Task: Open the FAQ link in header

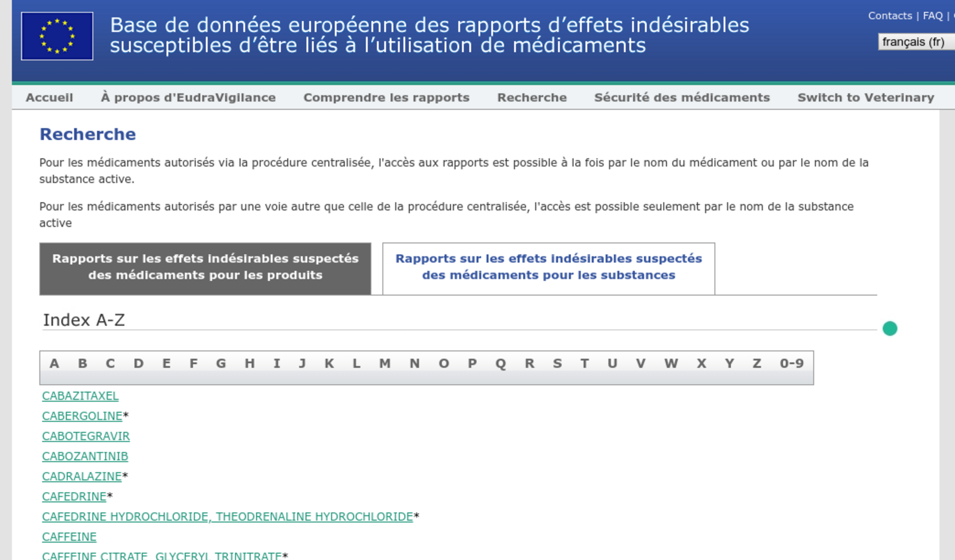Action: 932,16
